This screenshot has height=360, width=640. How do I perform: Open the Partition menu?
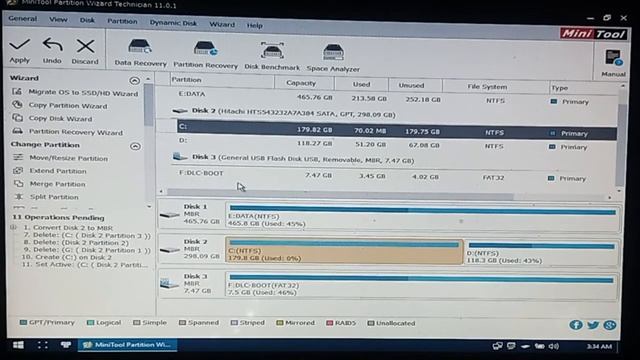point(122,21)
